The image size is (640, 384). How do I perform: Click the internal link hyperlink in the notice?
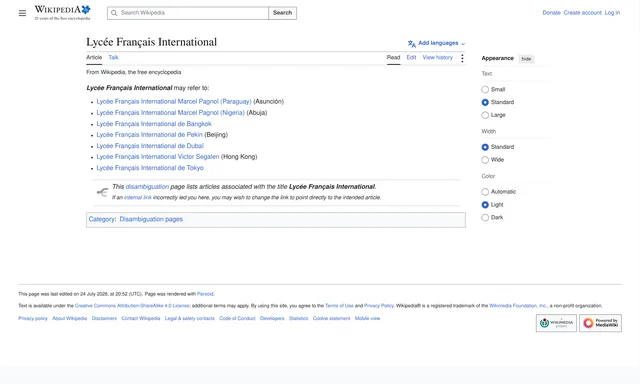click(x=138, y=198)
